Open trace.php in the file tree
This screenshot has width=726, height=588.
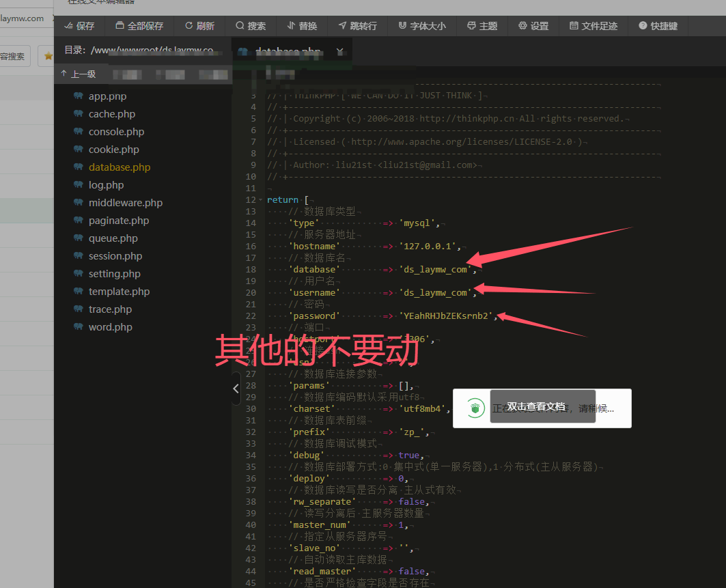110,309
